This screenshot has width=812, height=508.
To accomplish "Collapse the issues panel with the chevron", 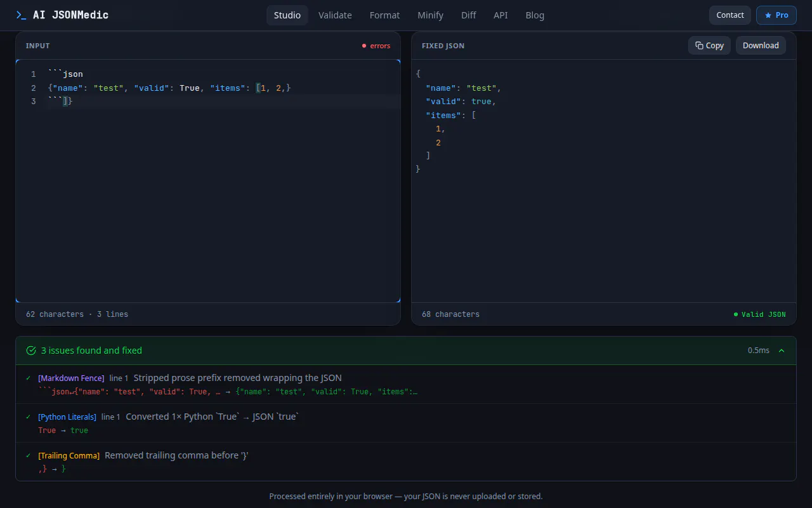I will pos(782,351).
